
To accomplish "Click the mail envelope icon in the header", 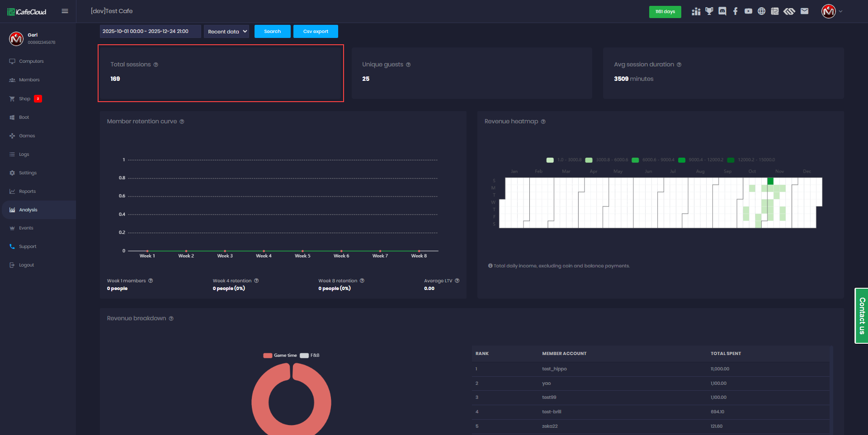I will (x=805, y=11).
